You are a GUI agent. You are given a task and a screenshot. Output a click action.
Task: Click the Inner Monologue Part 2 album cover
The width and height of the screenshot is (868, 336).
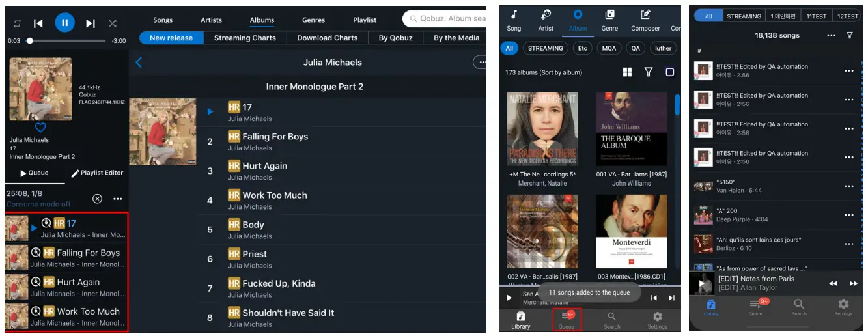coord(163,132)
